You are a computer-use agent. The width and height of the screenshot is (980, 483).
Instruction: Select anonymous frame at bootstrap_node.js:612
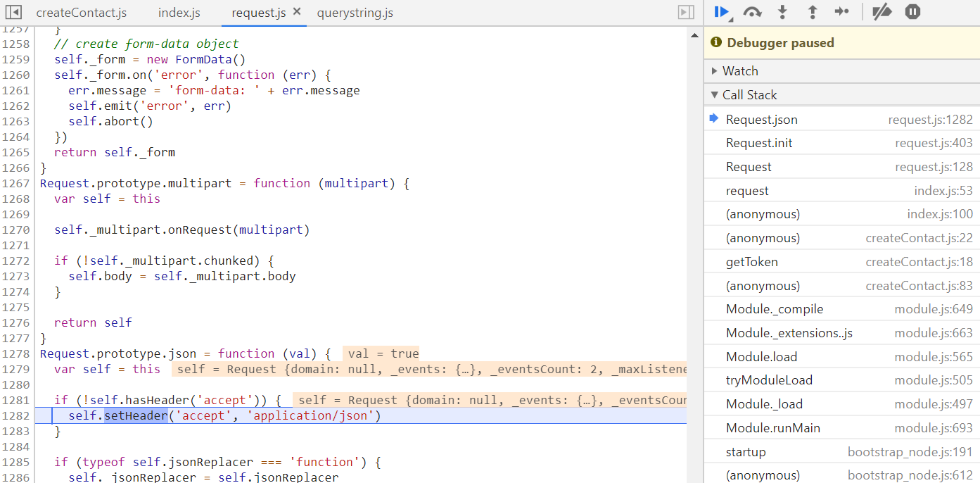842,475
